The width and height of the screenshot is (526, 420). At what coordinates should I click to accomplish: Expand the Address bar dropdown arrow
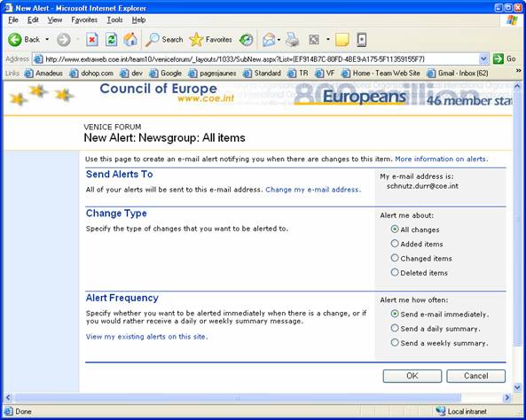point(483,59)
